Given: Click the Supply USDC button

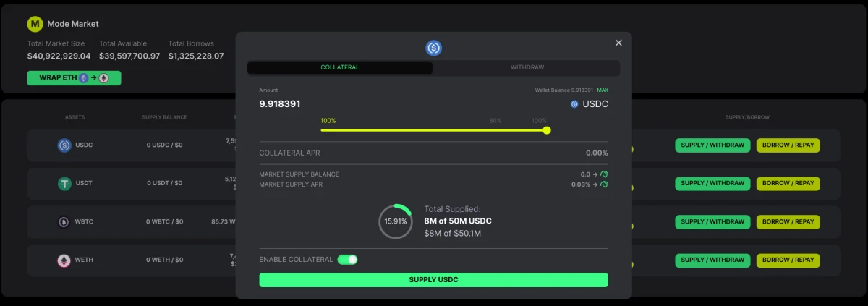Looking at the screenshot, I should pos(434,280).
